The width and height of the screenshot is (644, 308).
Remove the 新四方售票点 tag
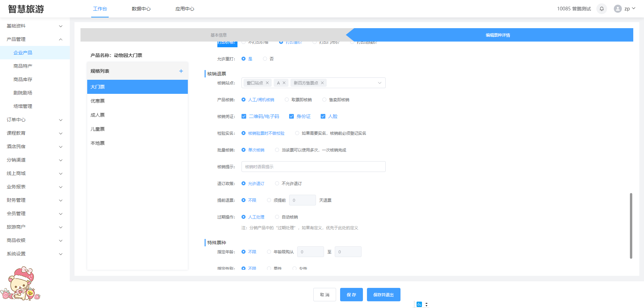point(322,83)
